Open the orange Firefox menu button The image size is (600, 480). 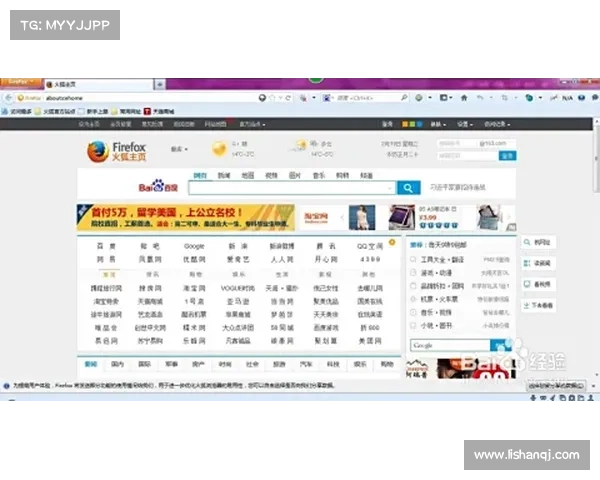point(21,82)
